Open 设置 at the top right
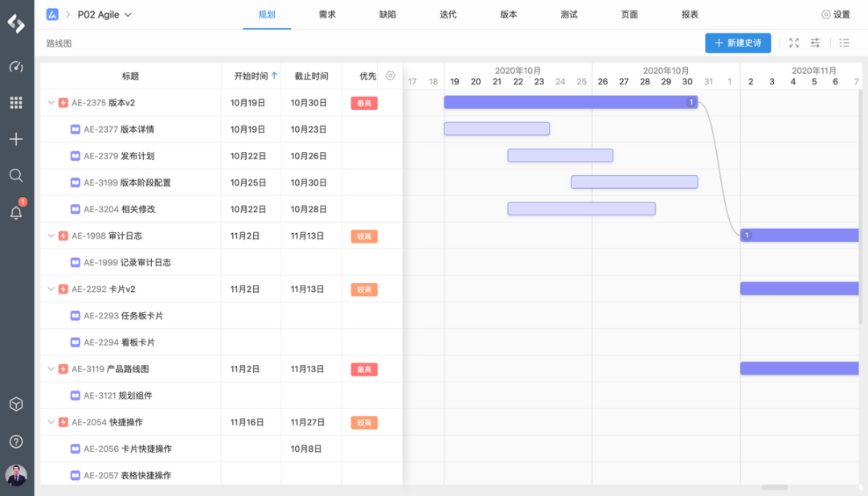The height and width of the screenshot is (496, 868). pos(835,13)
